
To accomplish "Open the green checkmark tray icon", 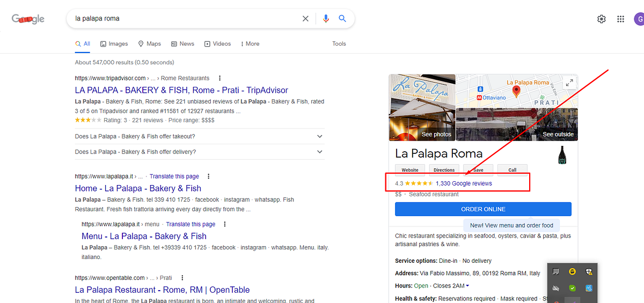I will (x=573, y=288).
